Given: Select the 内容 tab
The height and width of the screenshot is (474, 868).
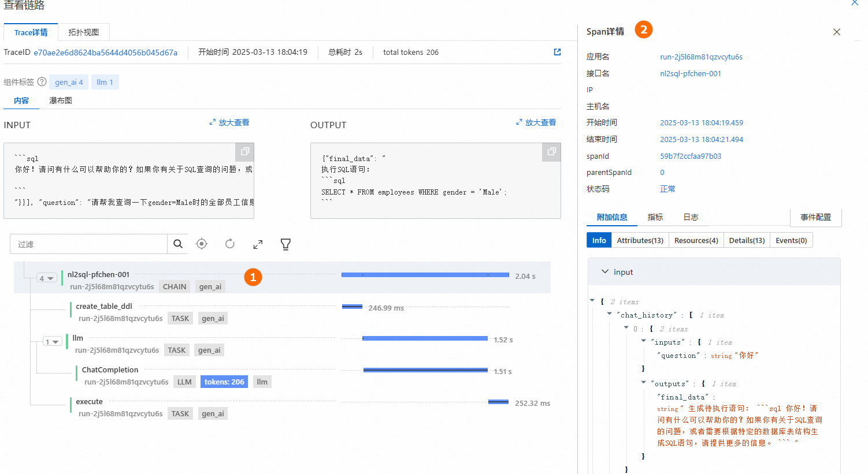Looking at the screenshot, I should [x=21, y=100].
